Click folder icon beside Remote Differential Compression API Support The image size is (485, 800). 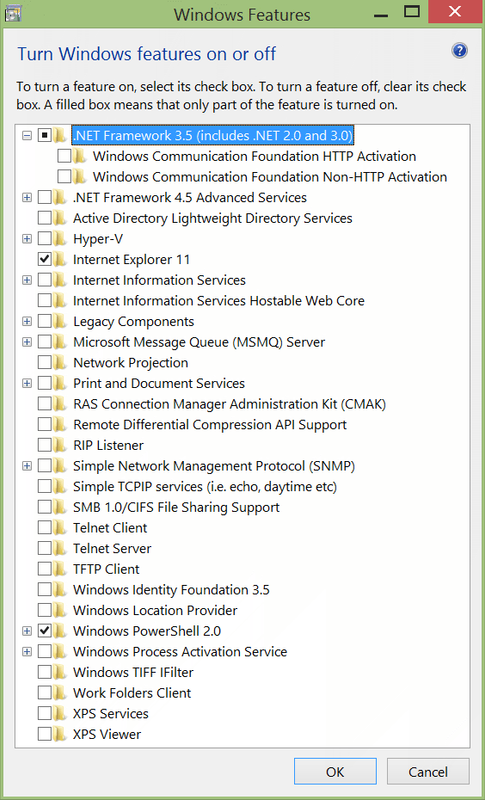(60, 424)
